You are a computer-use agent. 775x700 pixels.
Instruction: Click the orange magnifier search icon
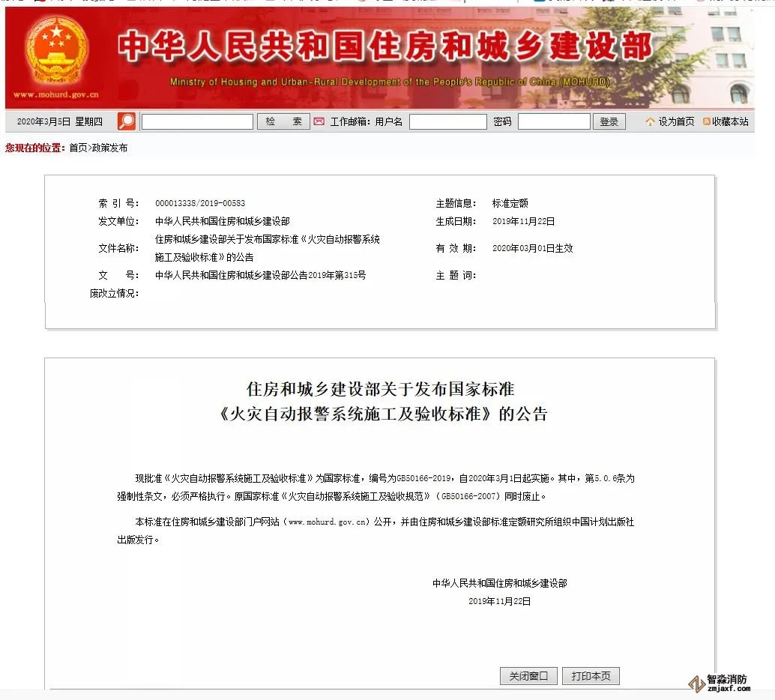[x=127, y=121]
